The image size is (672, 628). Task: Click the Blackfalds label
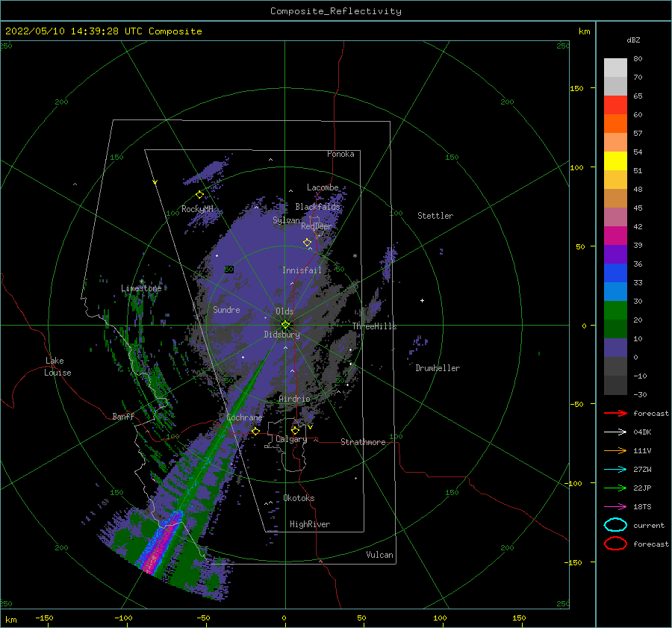317,207
